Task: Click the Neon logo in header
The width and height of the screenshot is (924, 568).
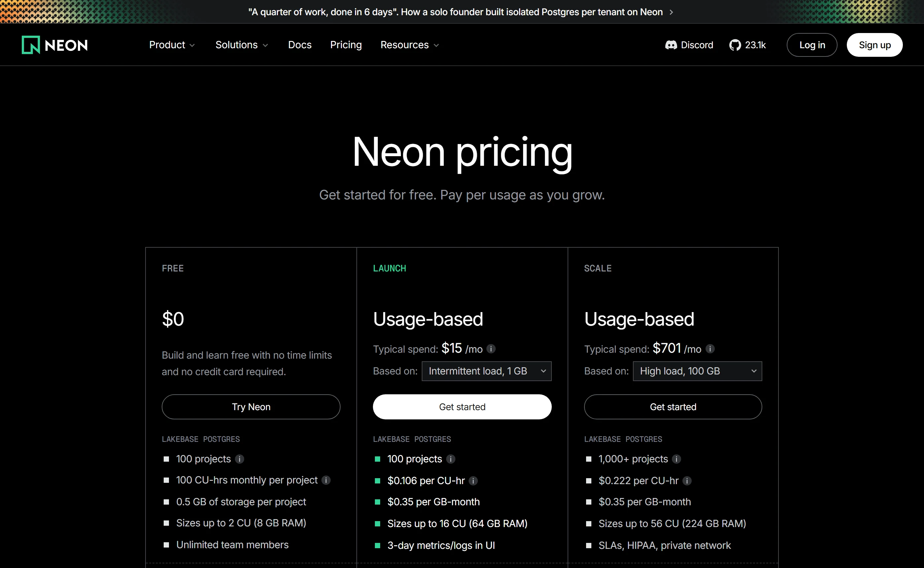Action: click(55, 45)
